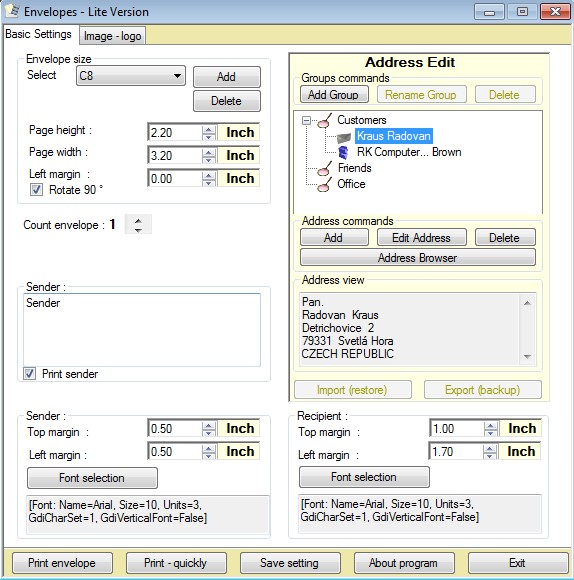Toggle the Rotate 90° checkbox
Screen dimensions: 574x580
point(36,190)
